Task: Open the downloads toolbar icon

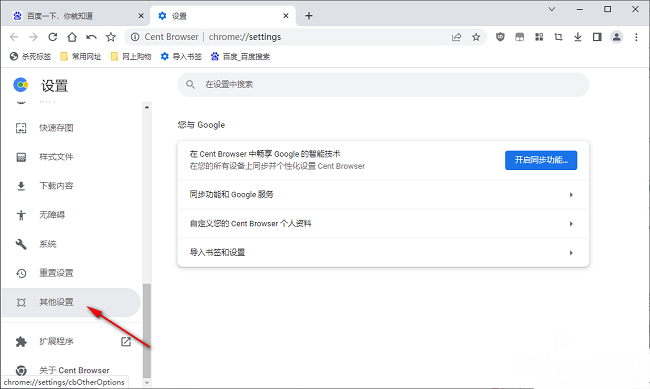Action: tap(577, 37)
